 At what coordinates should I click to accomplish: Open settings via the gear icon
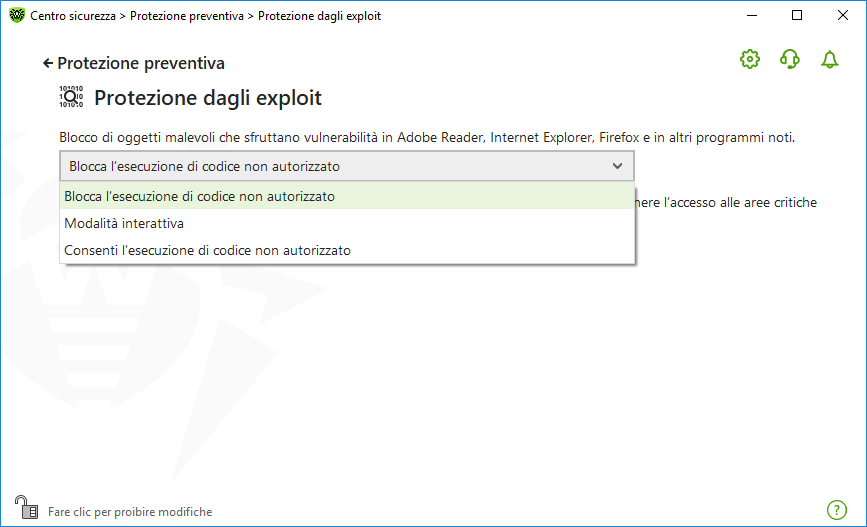[x=750, y=60]
